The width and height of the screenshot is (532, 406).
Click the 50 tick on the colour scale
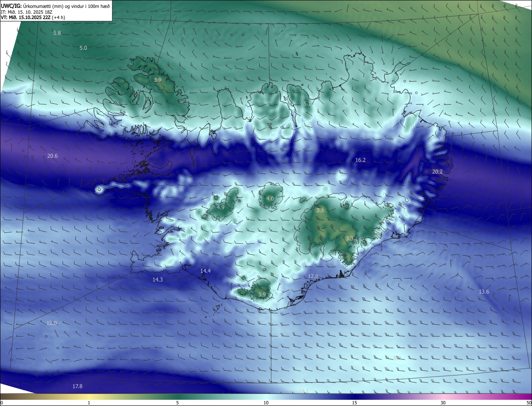coord(529,403)
